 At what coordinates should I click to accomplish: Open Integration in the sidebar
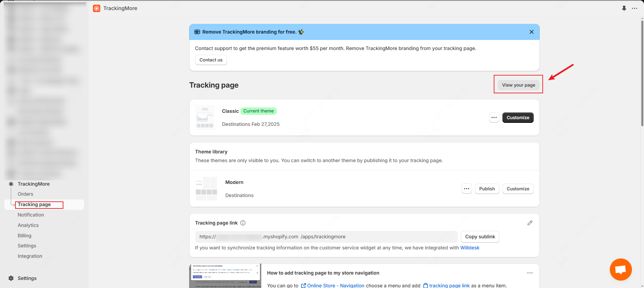tap(30, 256)
